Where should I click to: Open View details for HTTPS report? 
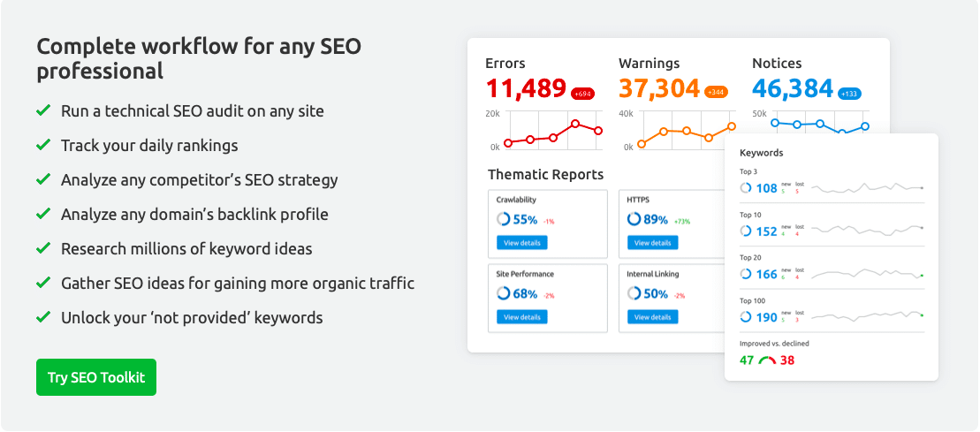tap(652, 243)
